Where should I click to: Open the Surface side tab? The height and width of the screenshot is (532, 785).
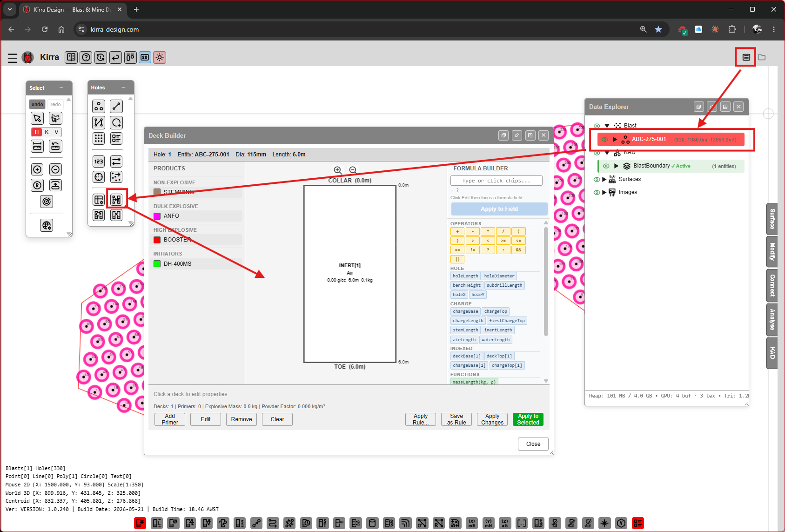pos(772,219)
